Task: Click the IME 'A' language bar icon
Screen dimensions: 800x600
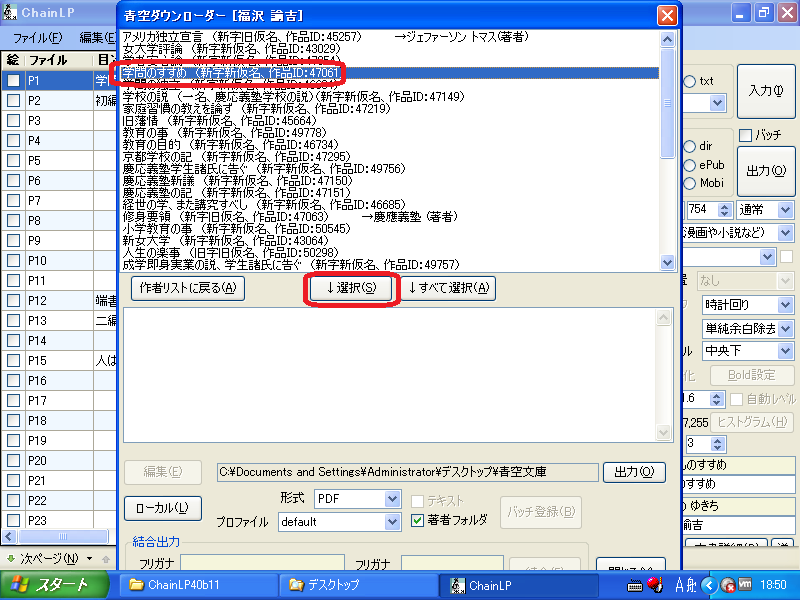Action: click(x=679, y=585)
